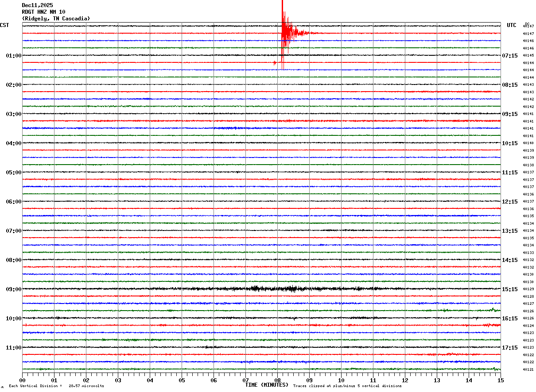Select the 04:00 CST time label

(14, 143)
